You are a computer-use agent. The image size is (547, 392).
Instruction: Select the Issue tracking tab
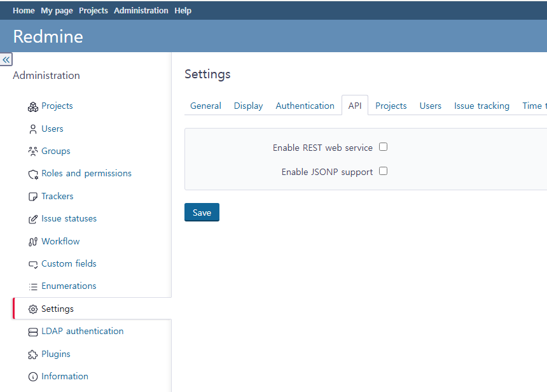(481, 106)
